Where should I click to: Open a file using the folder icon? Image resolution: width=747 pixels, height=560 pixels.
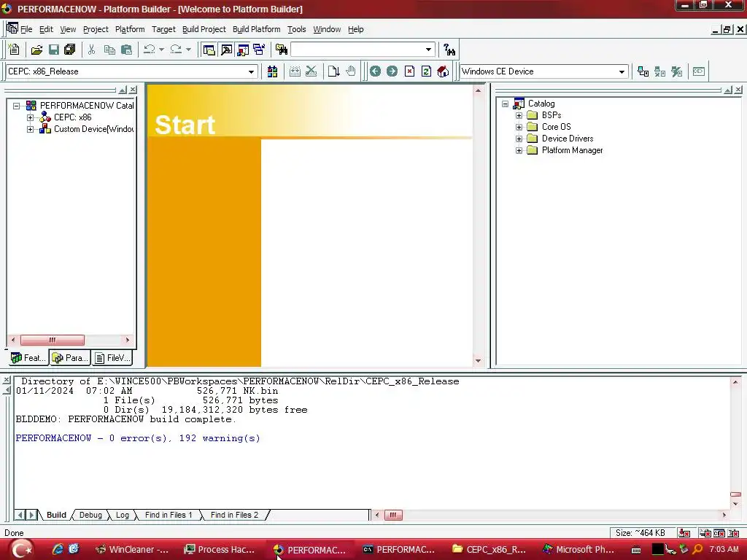[x=36, y=50]
